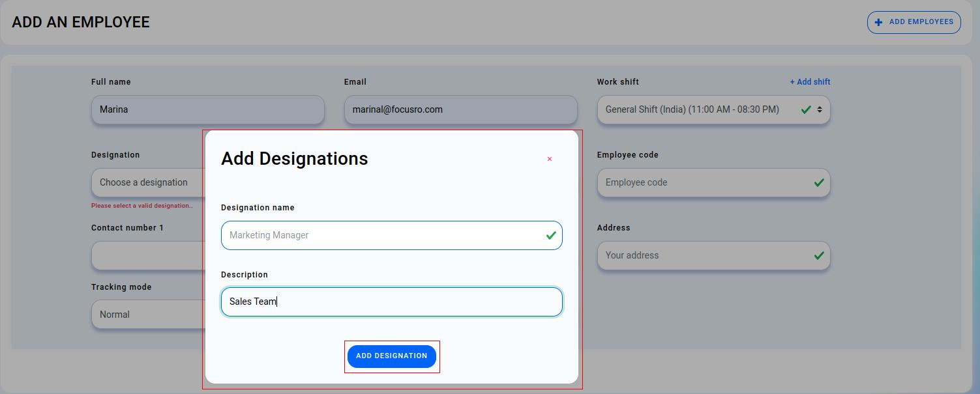Click the designation validation error message
This screenshot has width=980, height=394.
click(x=141, y=205)
